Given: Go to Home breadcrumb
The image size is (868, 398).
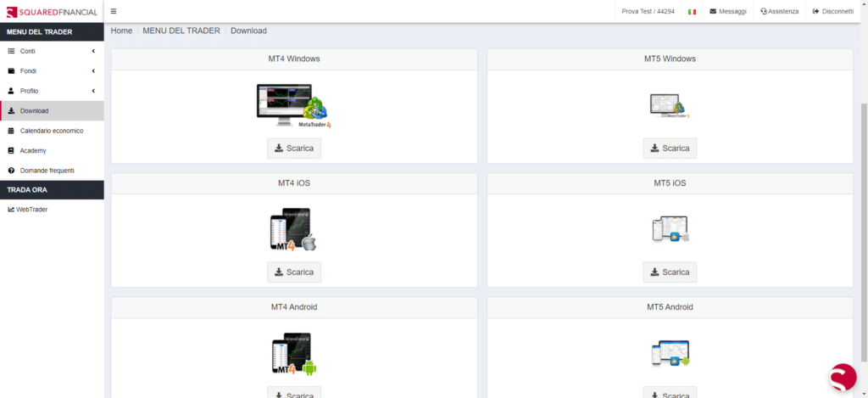Looking at the screenshot, I should (121, 31).
